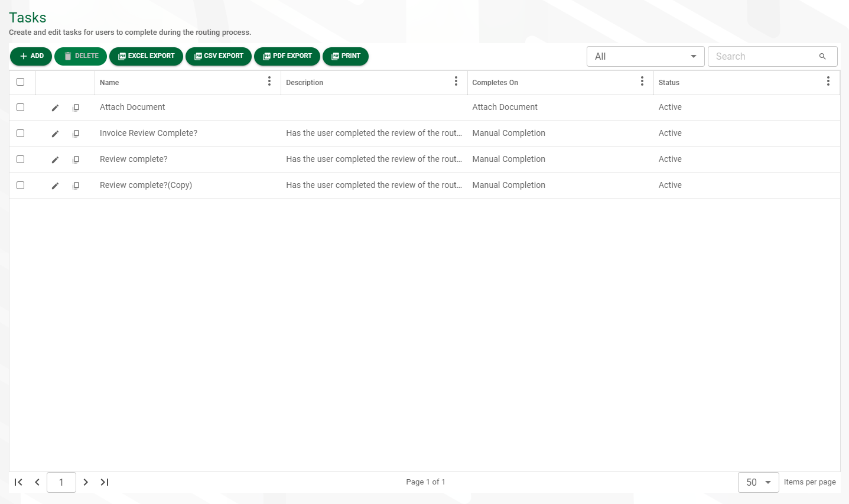This screenshot has width=849, height=504.
Task: Sort by the Name column header
Action: pyautogui.click(x=109, y=83)
